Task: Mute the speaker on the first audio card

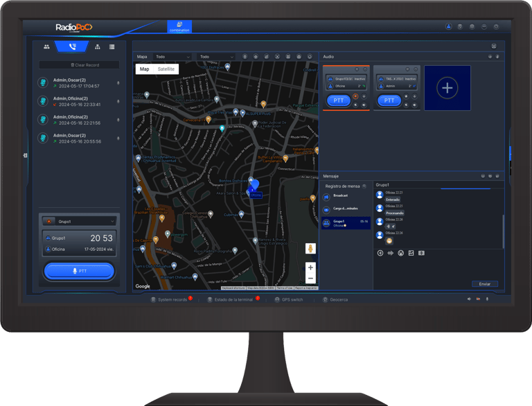Action: click(x=364, y=105)
